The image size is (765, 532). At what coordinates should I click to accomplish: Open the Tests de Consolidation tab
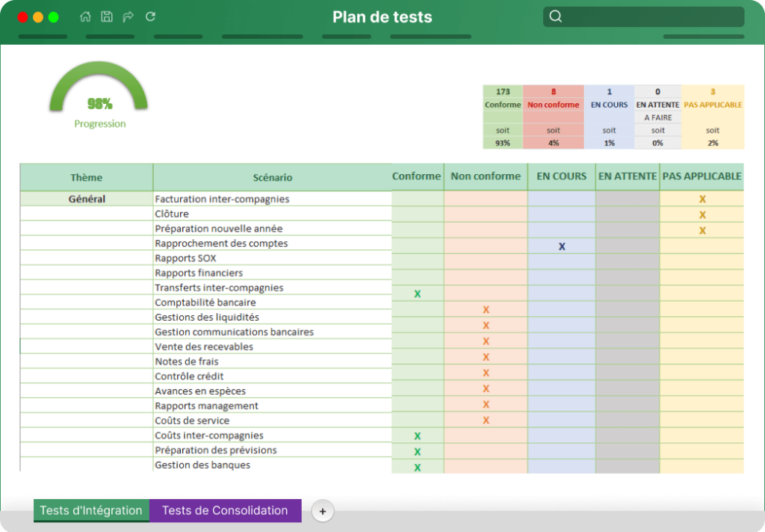[x=225, y=510]
